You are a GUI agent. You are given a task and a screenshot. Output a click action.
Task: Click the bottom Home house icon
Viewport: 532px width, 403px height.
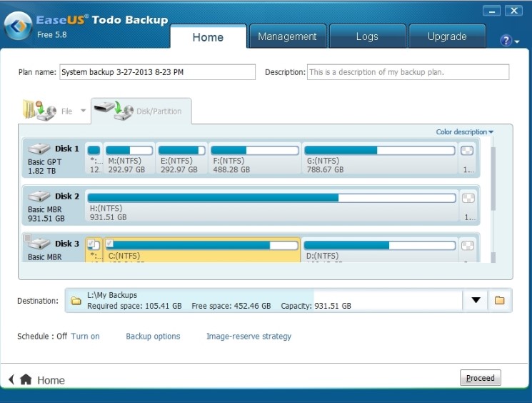[26, 379]
